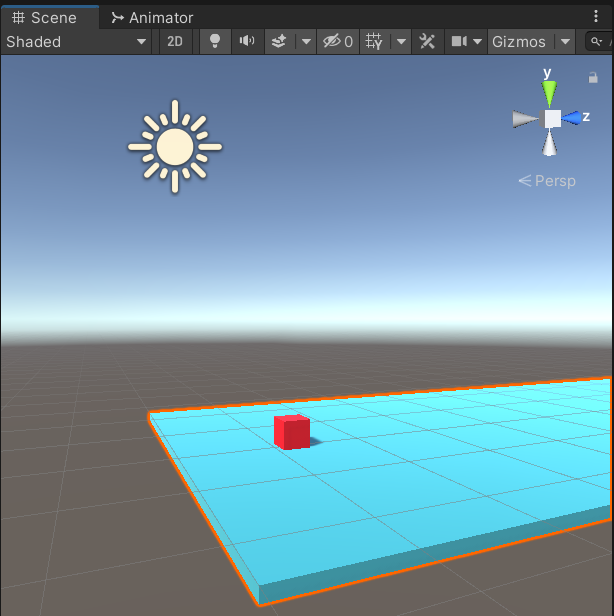Toggle Gizmos button
The height and width of the screenshot is (616, 614).
click(519, 42)
